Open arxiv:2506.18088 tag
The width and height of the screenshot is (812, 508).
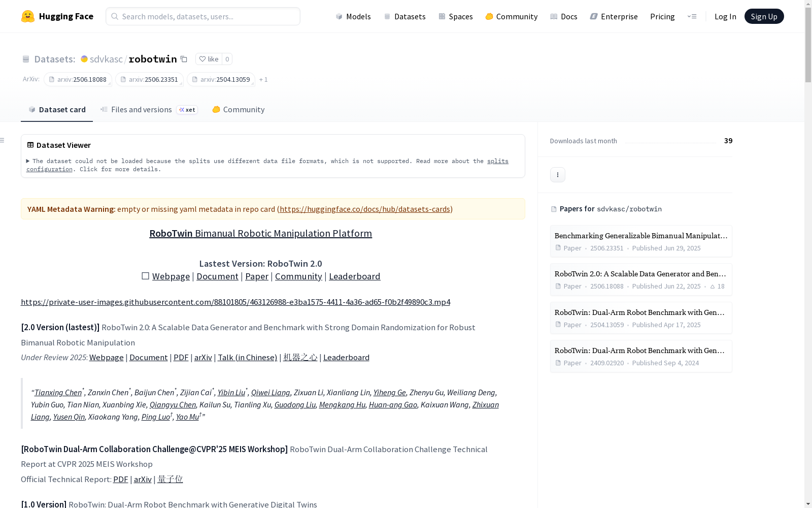(x=78, y=79)
